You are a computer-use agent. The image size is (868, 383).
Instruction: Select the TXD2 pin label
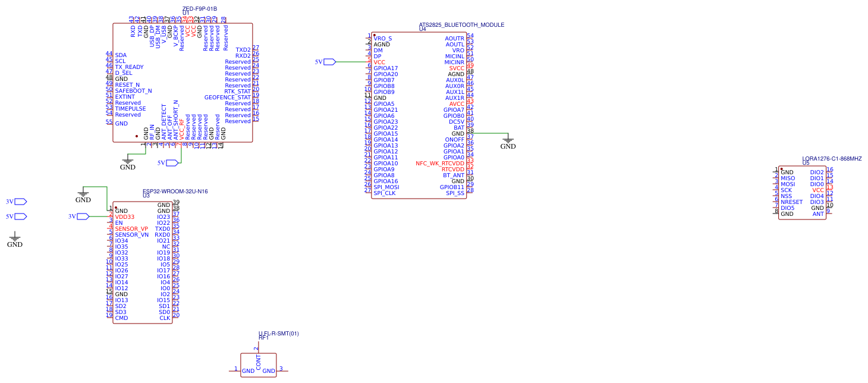pos(243,50)
